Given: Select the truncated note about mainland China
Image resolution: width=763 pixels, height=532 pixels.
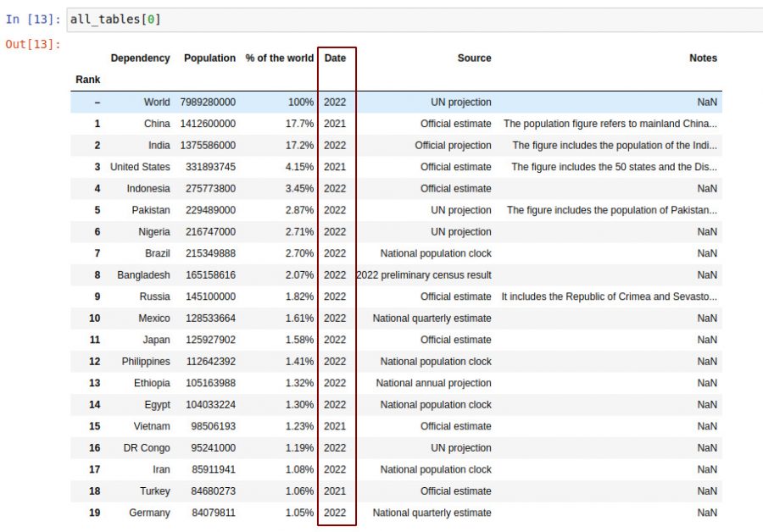Looking at the screenshot, I should 610,123.
